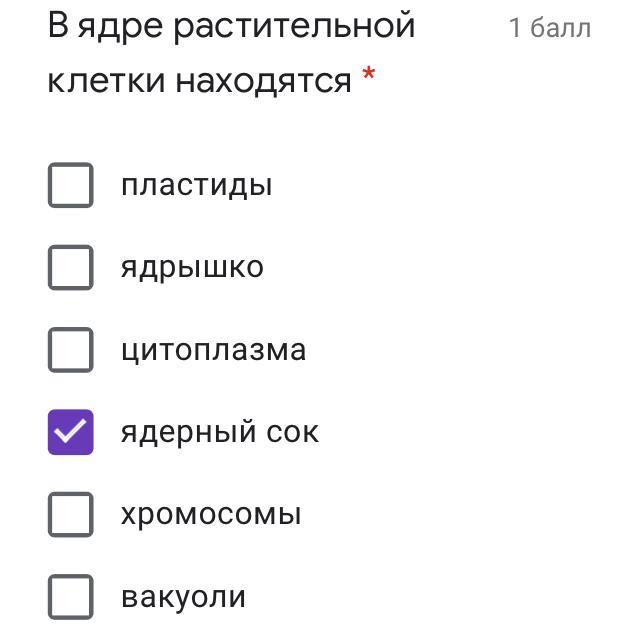
Task: Click the ядрышко option text
Action: click(192, 268)
